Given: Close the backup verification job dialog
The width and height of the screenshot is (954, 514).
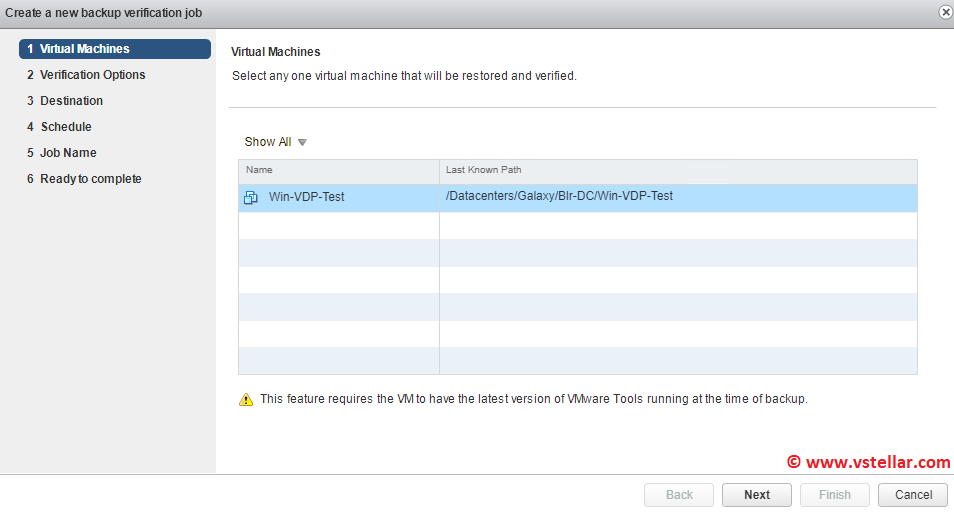Looking at the screenshot, I should click(945, 12).
